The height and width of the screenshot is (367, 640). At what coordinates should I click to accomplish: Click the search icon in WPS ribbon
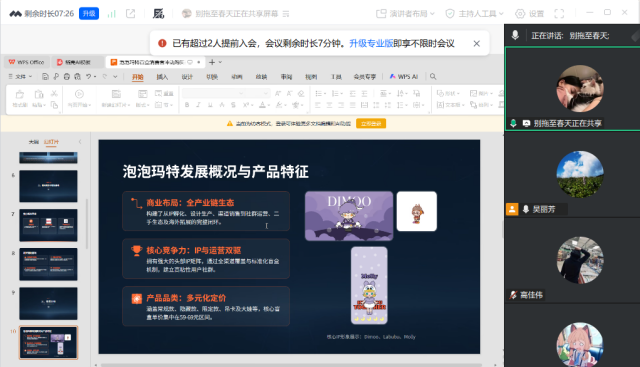point(433,76)
